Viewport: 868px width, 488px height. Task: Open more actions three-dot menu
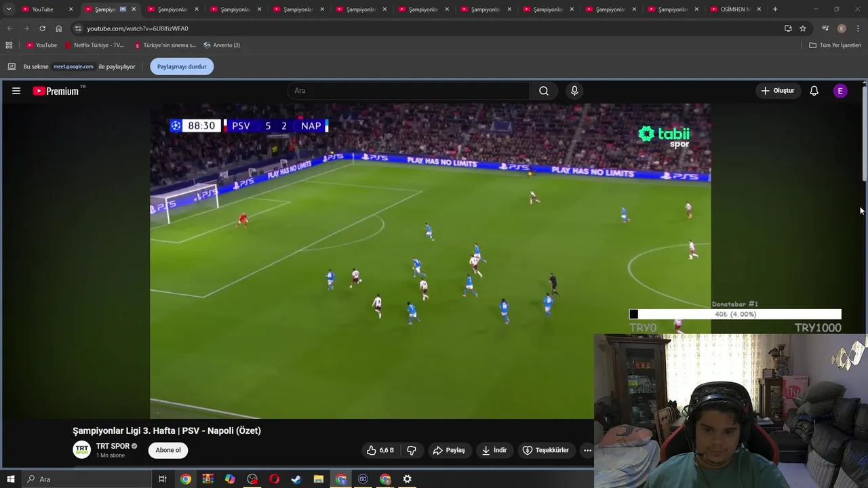(587, 450)
